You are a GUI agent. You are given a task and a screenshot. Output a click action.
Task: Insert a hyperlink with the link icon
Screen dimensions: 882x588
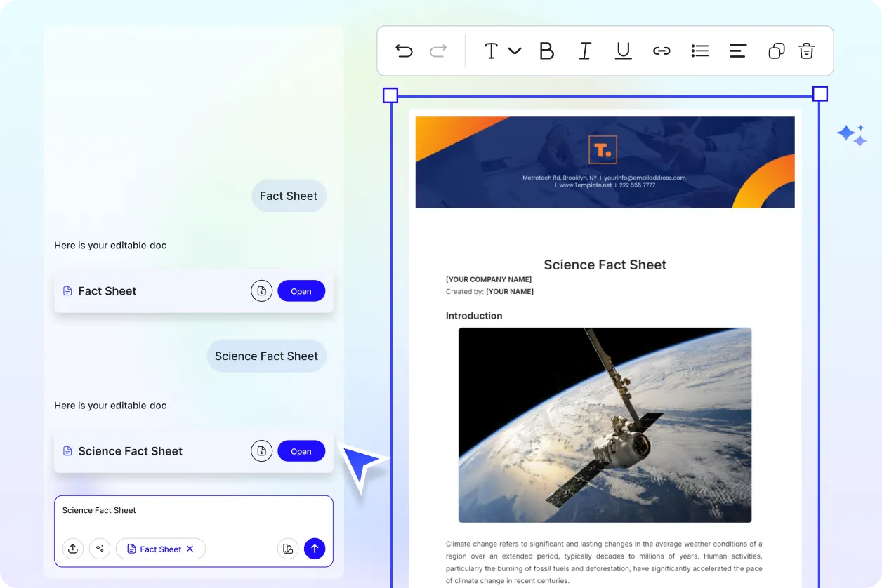[x=661, y=51]
